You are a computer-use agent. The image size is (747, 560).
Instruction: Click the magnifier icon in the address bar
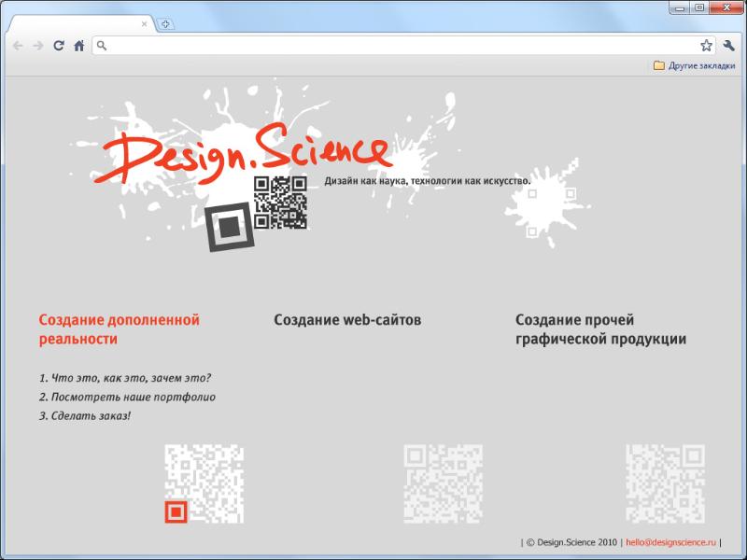[x=102, y=46]
